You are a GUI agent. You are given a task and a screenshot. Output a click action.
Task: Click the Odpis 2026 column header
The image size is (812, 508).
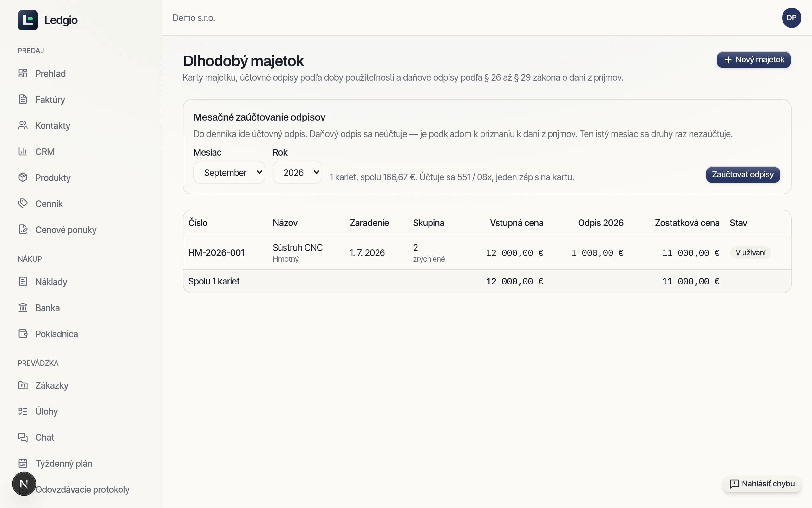(601, 223)
